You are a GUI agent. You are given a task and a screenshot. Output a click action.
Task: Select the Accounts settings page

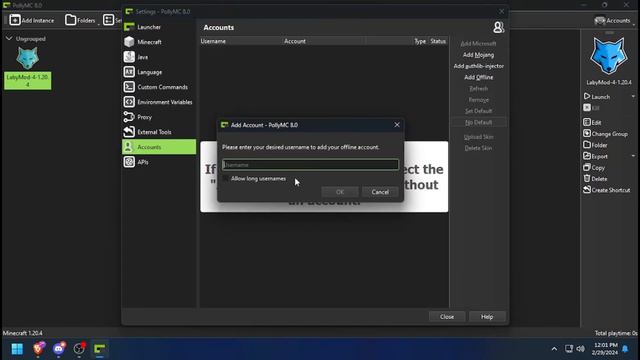[159, 147]
